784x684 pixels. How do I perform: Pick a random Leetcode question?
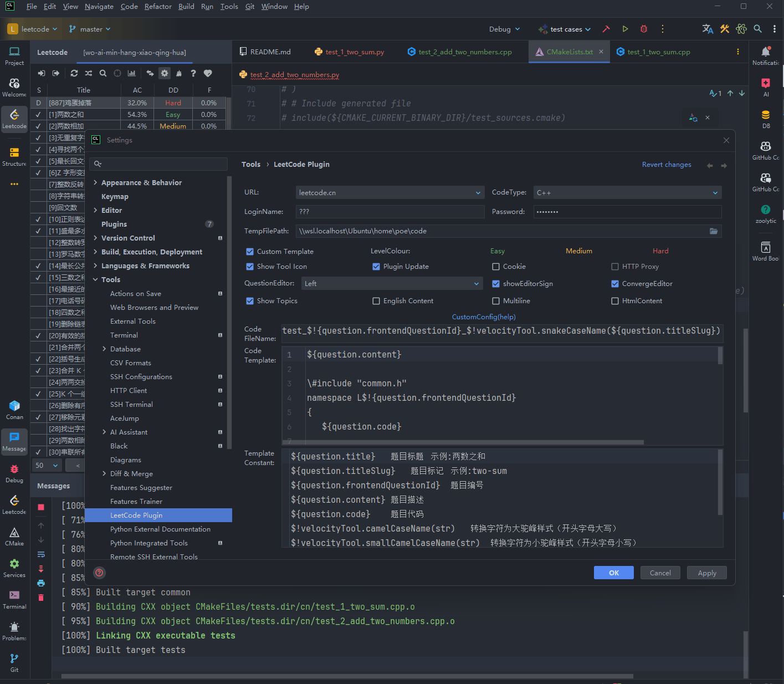[89, 73]
